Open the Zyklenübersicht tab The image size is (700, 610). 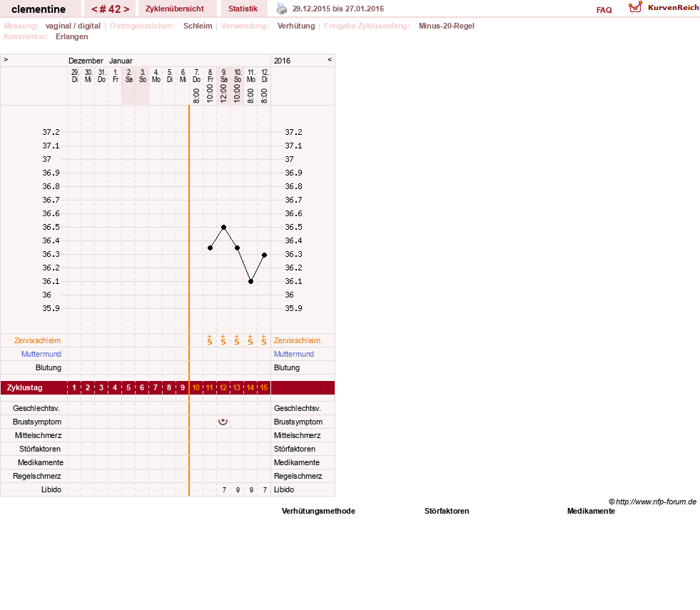[x=175, y=9]
